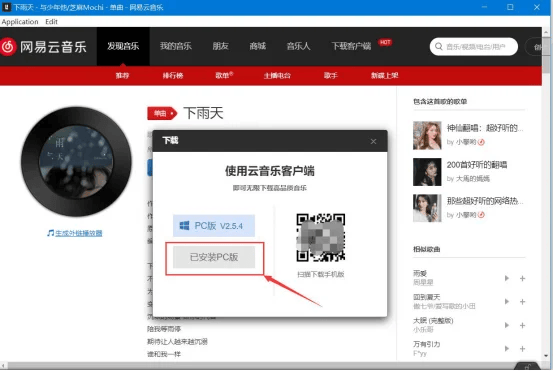Image resolution: width=553 pixels, height=371 pixels.
Task: Add the song 回到夏天 to playlist
Action: (522, 302)
